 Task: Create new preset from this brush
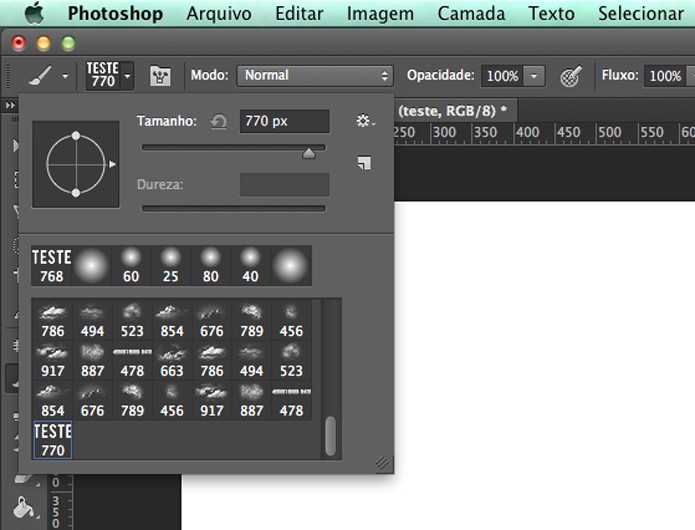[x=364, y=163]
